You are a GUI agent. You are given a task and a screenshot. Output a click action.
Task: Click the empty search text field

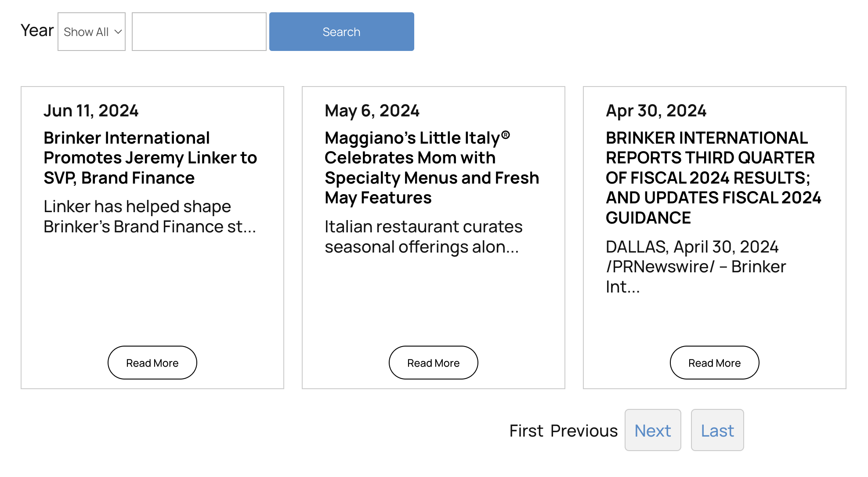click(x=199, y=32)
